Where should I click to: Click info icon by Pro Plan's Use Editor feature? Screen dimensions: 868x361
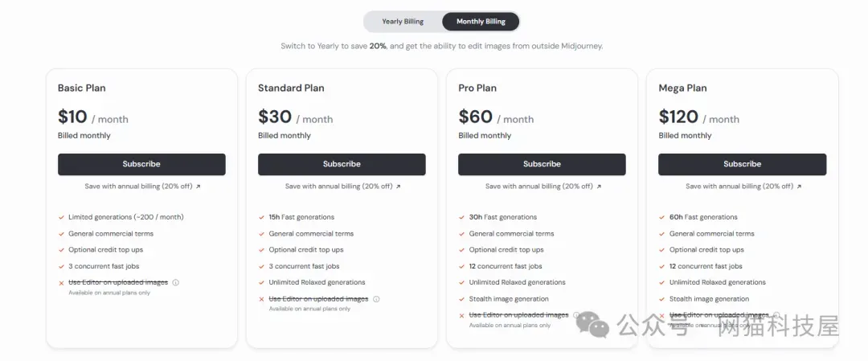click(576, 315)
